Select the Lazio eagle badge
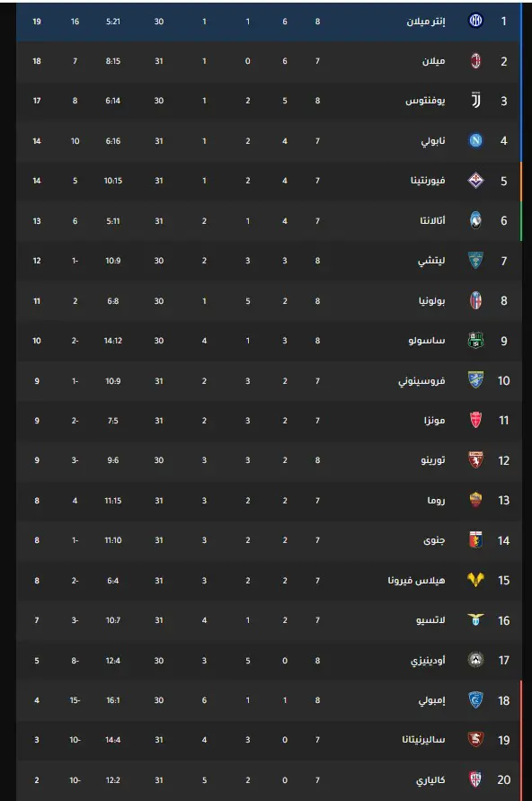The image size is (532, 801). pos(476,620)
